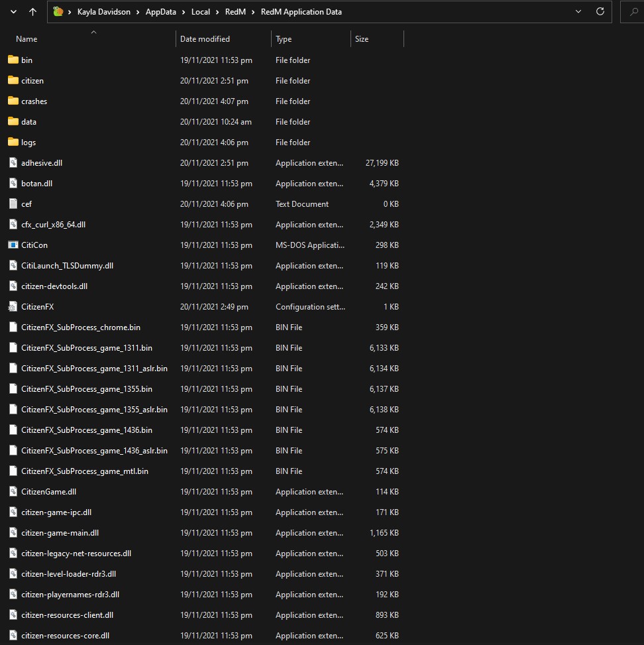This screenshot has width=644, height=645.
Task: Click 1,165 KB size of citizen-game-main.dll
Action: coord(384,533)
